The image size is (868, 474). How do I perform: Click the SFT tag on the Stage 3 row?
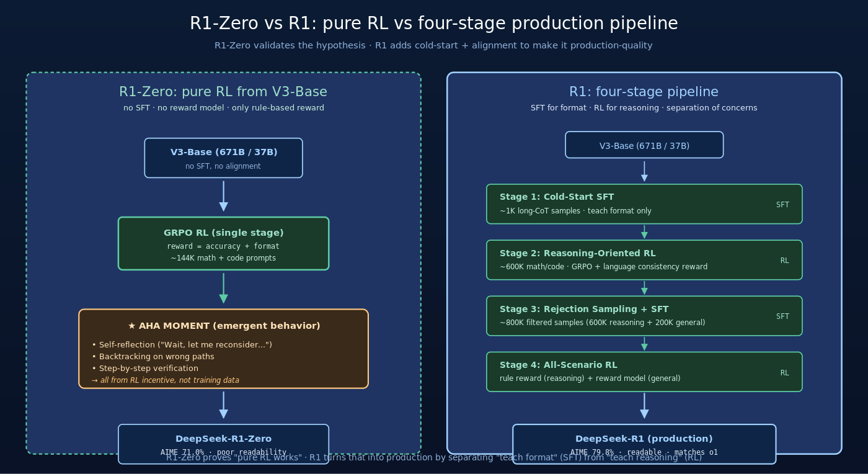pos(782,316)
